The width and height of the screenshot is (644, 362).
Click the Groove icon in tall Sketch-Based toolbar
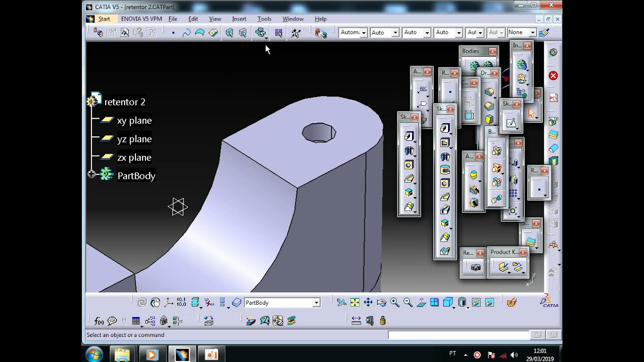tap(445, 170)
